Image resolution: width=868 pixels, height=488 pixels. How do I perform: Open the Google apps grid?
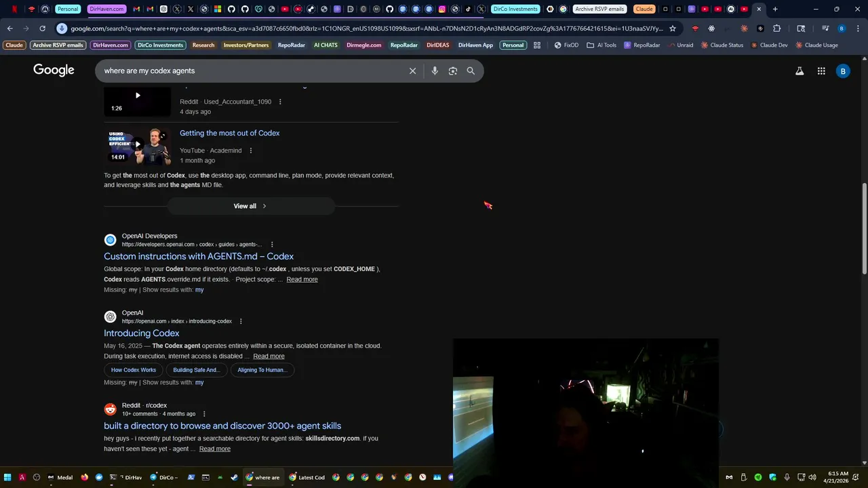821,70
